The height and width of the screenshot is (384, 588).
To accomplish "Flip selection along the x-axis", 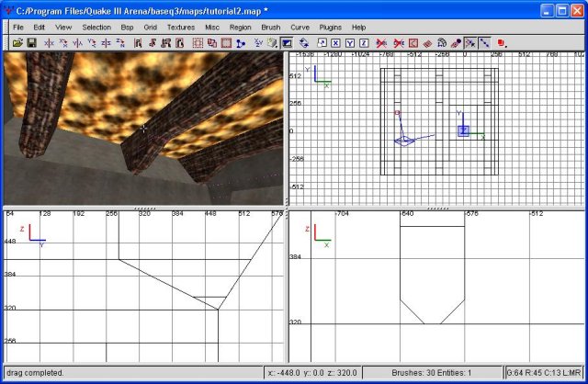I will [x=49, y=43].
